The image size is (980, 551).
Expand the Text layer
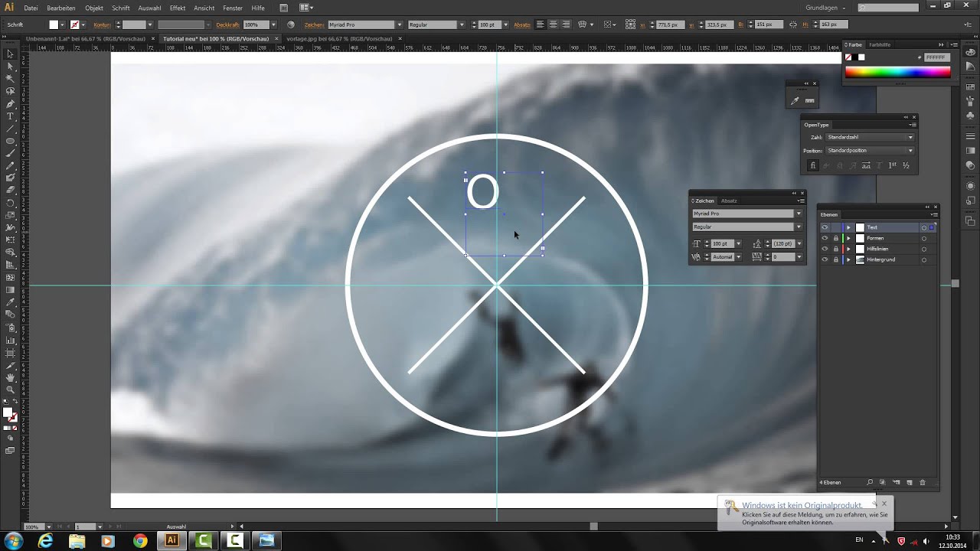[848, 227]
